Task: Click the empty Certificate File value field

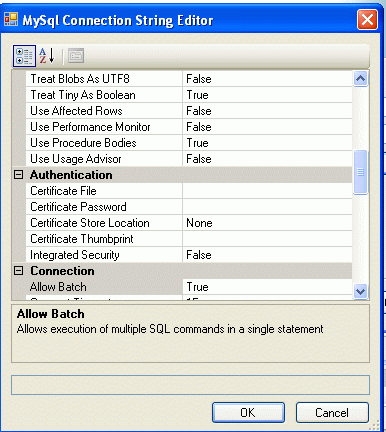Action: click(267, 191)
